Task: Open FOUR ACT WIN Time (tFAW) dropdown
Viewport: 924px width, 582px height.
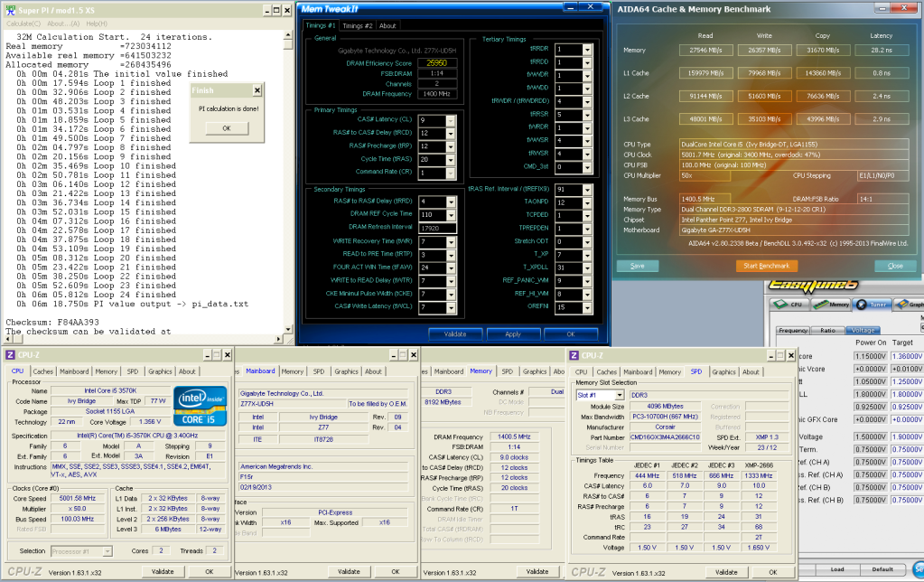Action: pyautogui.click(x=450, y=268)
